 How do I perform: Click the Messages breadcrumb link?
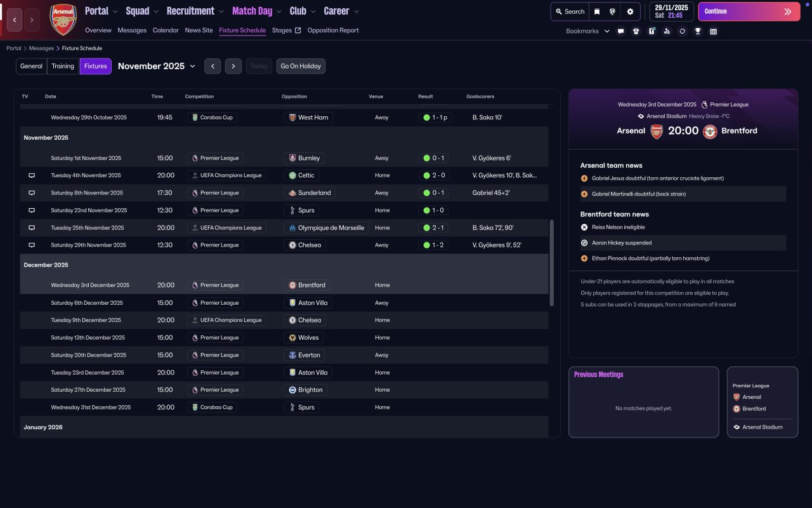tap(41, 48)
